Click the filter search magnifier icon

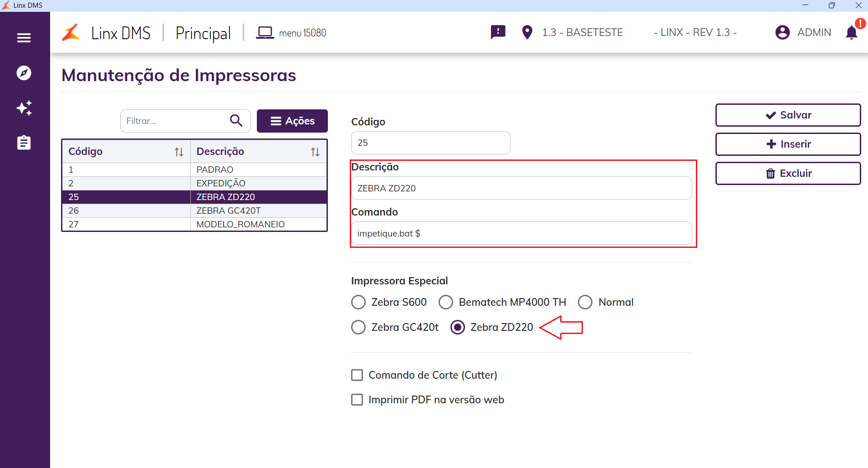coord(236,121)
